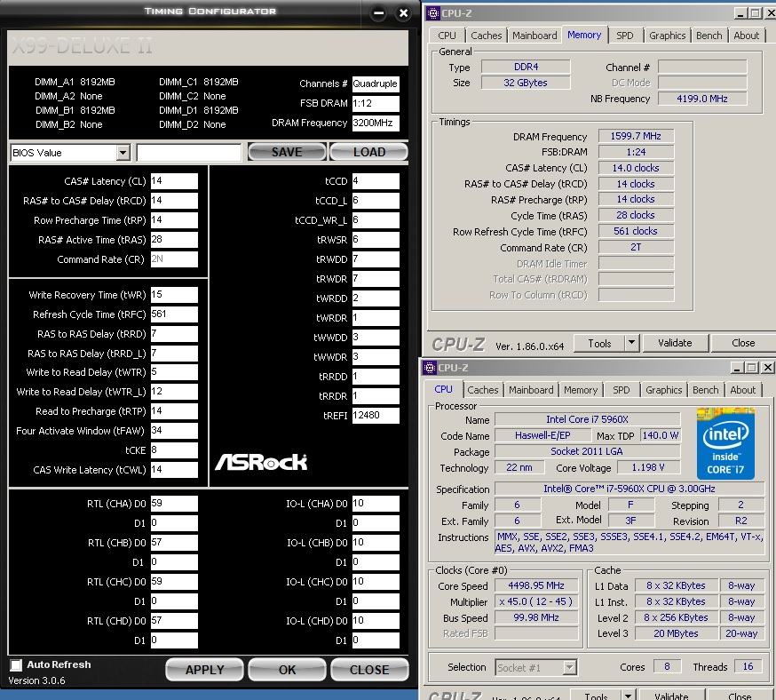The height and width of the screenshot is (700, 776).
Task: Click the DRAM Frequency 3200MHz field
Action: [376, 123]
